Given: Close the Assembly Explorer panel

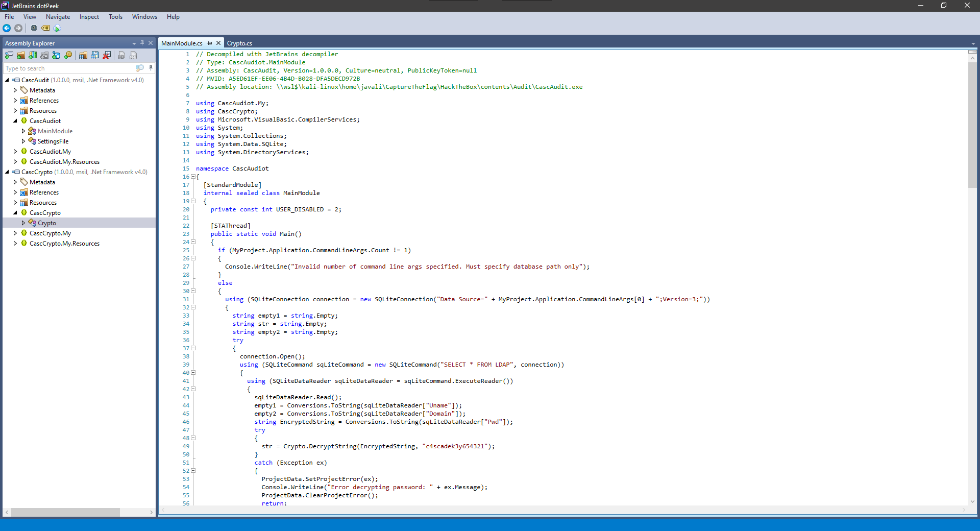Looking at the screenshot, I should pyautogui.click(x=151, y=43).
